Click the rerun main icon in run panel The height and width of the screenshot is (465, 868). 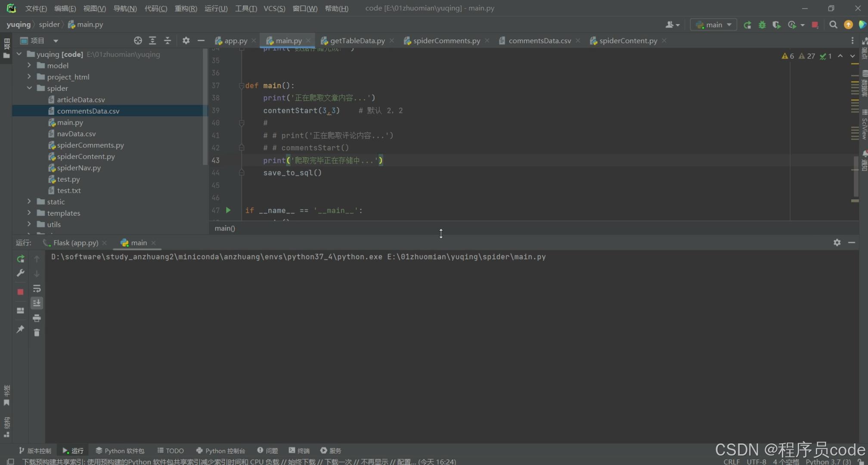pos(20,259)
